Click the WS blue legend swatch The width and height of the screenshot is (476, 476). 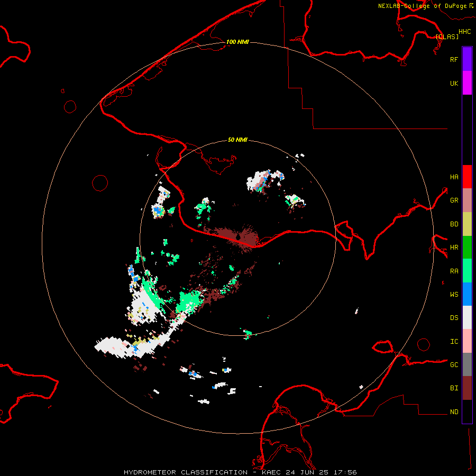467,294
